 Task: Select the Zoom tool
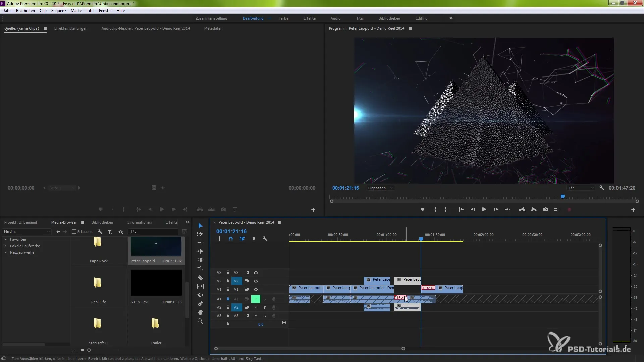200,321
